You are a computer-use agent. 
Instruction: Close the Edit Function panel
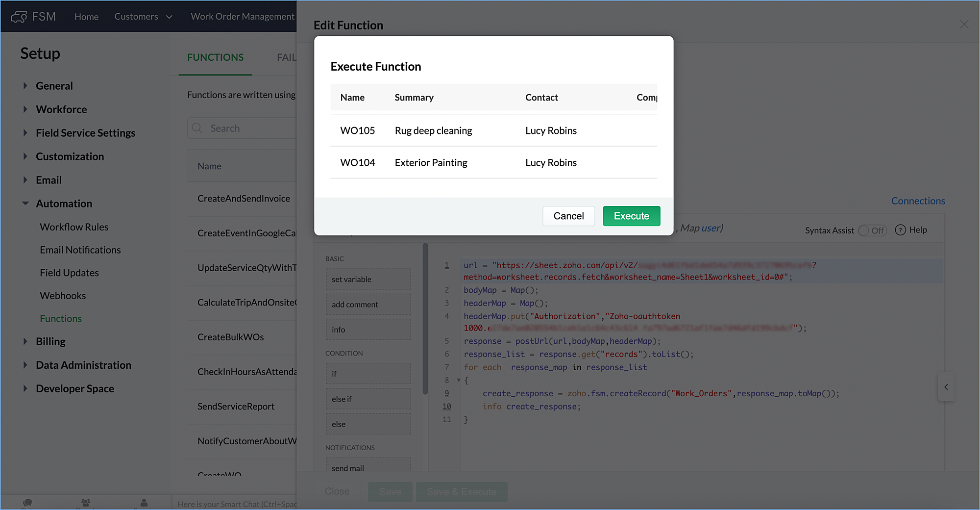coord(964,25)
